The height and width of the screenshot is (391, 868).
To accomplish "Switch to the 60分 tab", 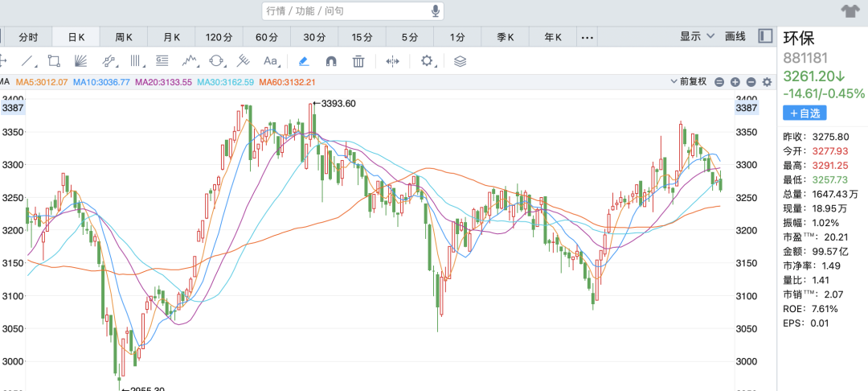I will [x=267, y=37].
